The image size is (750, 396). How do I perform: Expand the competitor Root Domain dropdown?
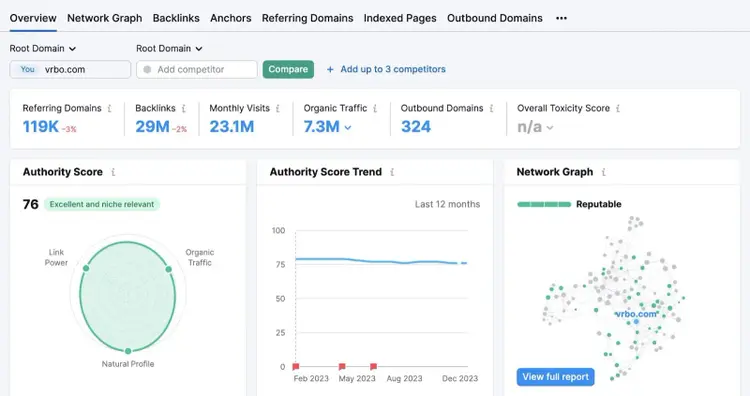click(x=169, y=48)
